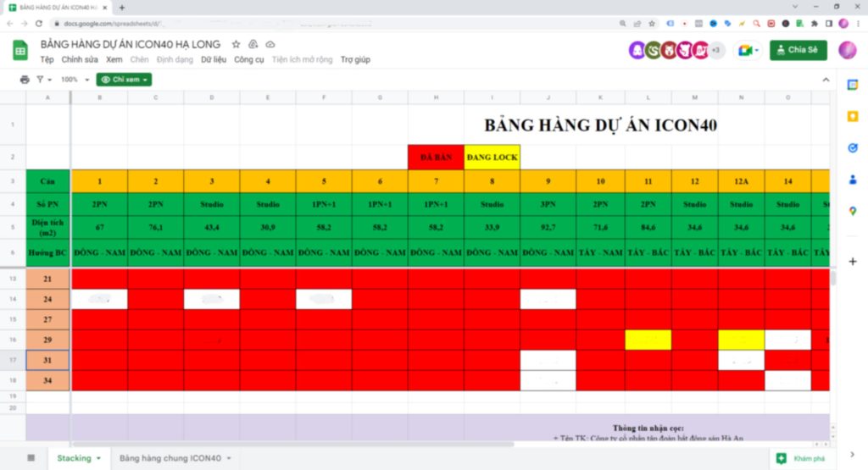
Task: Click the Chia Sẻ share button
Action: pyautogui.click(x=798, y=50)
